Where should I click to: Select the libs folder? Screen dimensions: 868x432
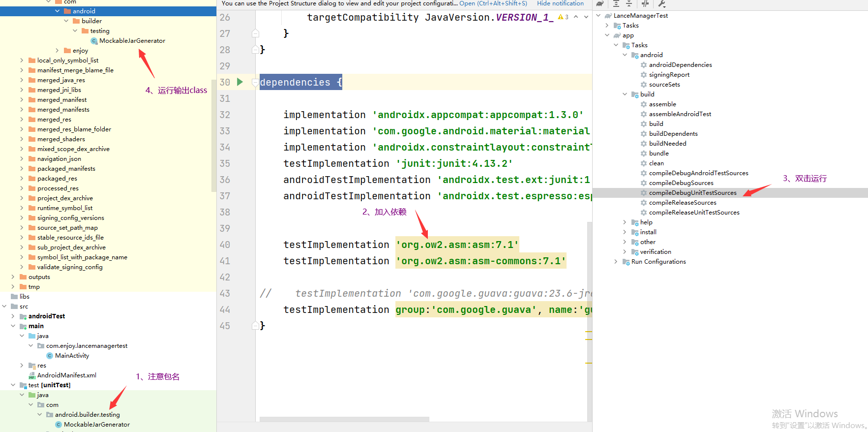point(24,297)
